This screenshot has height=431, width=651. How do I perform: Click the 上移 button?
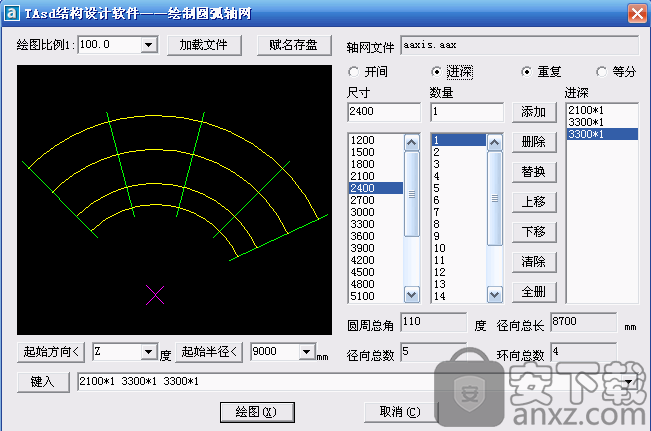click(534, 202)
